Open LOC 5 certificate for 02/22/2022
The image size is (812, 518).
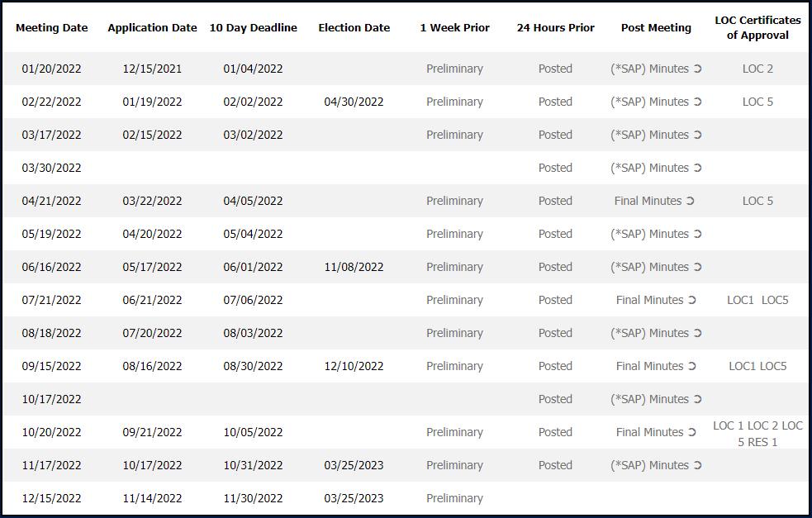757,102
